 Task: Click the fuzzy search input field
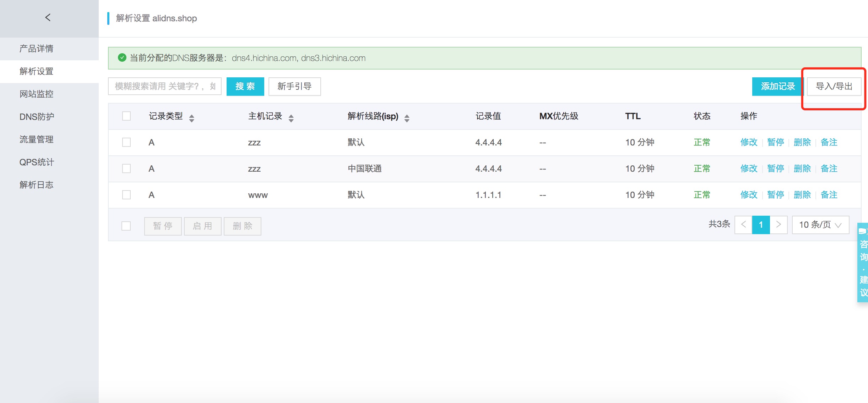pos(165,86)
